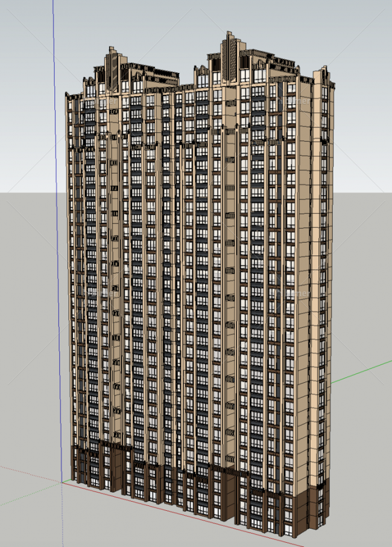Screen dimensions: 392x547
Task: Click the solid green axis line
Action: [x=362, y=372]
